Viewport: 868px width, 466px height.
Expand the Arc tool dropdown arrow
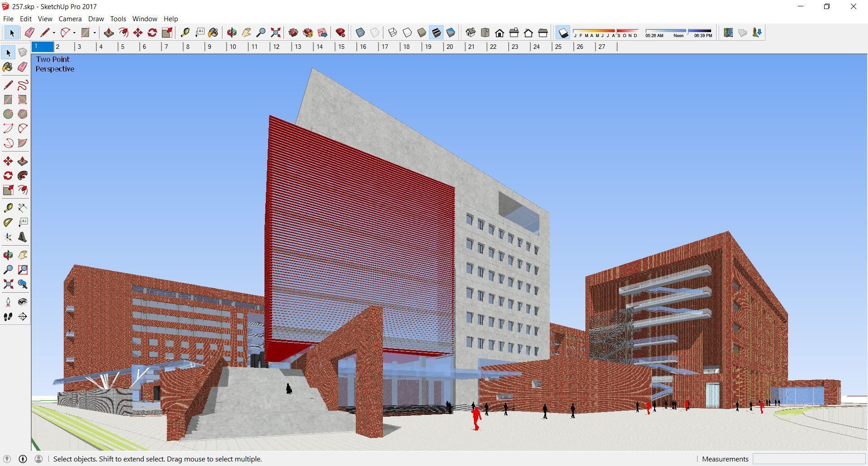pos(74,33)
